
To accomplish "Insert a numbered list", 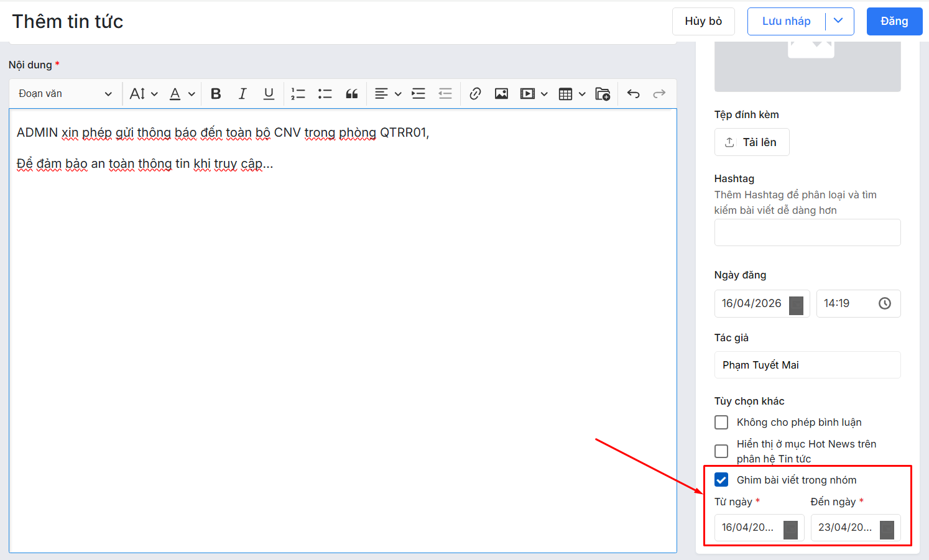I will click(298, 94).
